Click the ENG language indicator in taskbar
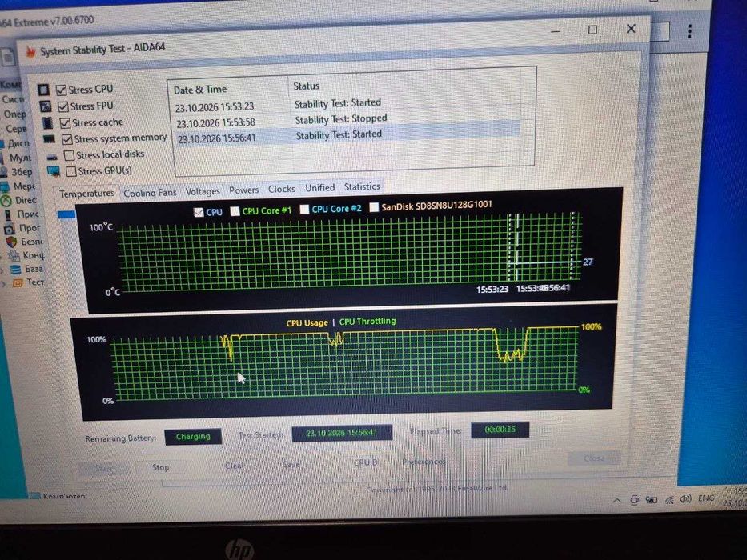The image size is (747, 560). [x=706, y=498]
